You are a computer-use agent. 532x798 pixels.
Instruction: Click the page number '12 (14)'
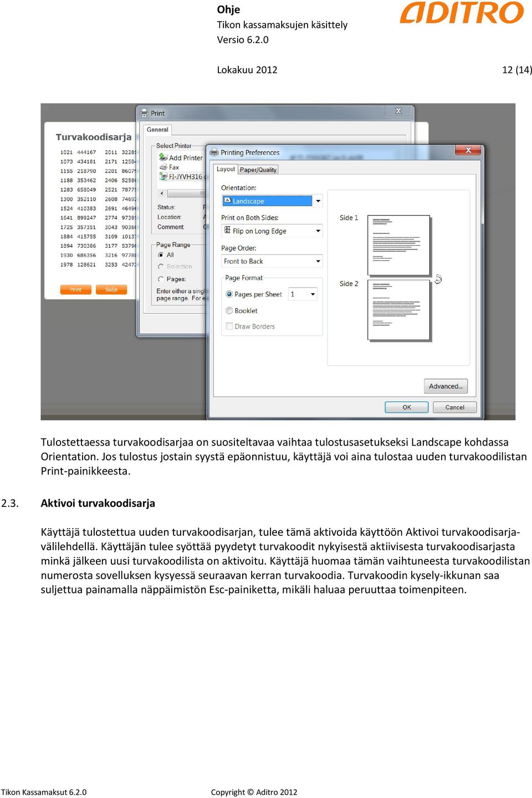[x=517, y=70]
